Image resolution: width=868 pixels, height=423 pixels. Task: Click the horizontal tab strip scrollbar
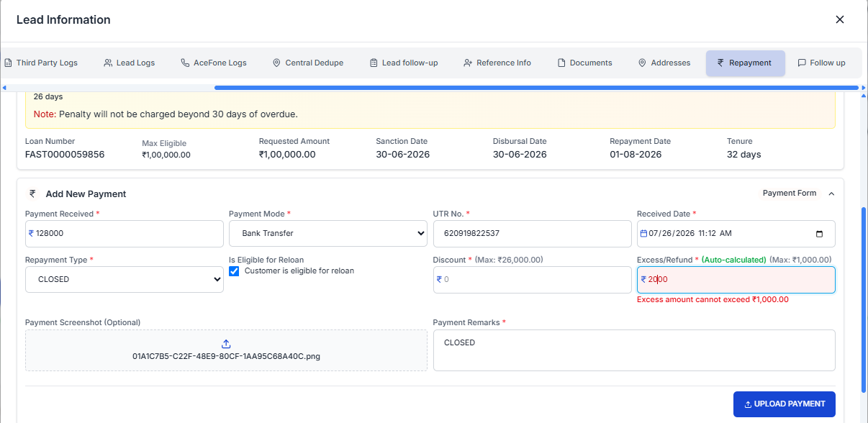(536, 88)
